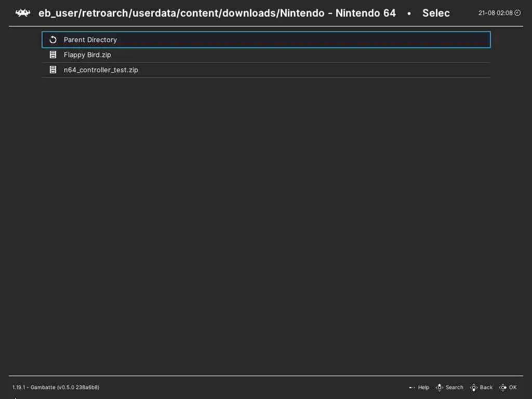
Task: Click the 1.19.1 Gambatte version text
Action: (56, 387)
